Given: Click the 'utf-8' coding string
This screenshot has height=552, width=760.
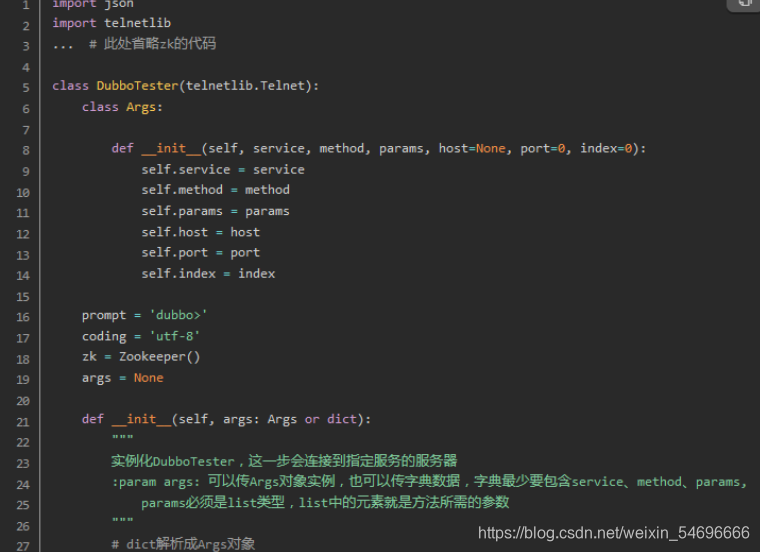Looking at the screenshot, I should [174, 336].
